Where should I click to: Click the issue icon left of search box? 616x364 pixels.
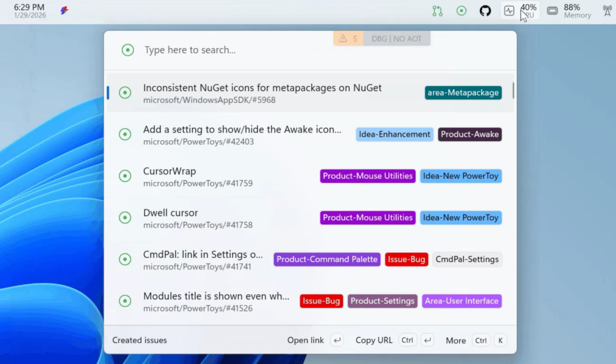point(128,50)
